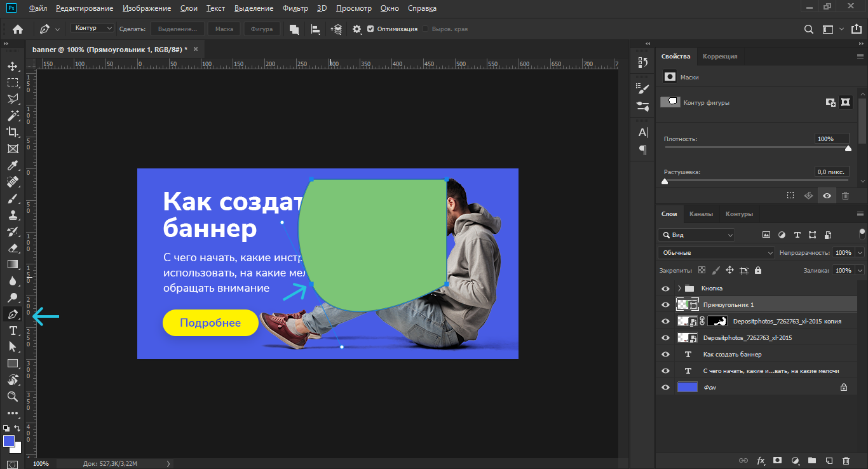Select the Eyedropper tool
Viewport: 868px width, 469px height.
[x=13, y=165]
